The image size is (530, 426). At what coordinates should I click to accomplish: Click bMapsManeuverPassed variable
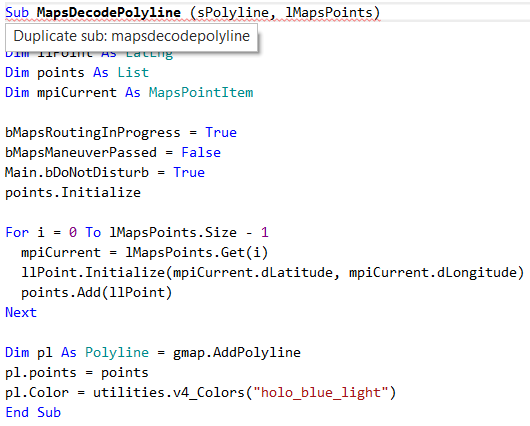click(81, 153)
